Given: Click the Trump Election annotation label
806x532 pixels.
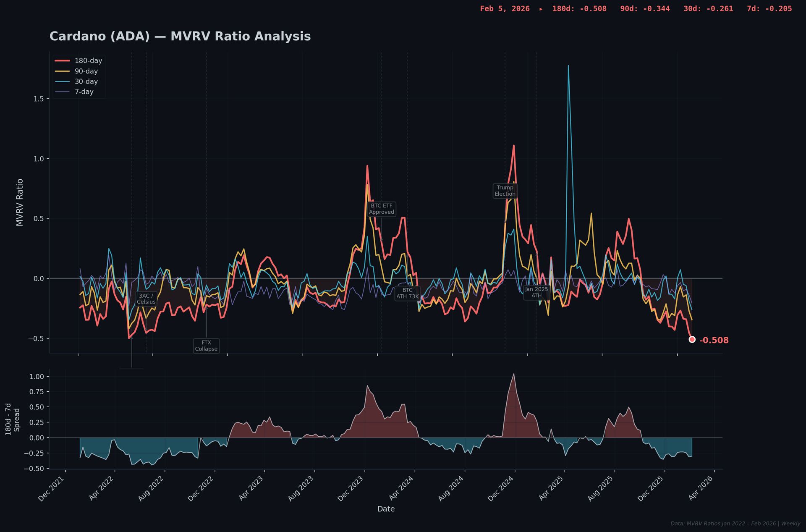Looking at the screenshot, I should click(x=505, y=191).
